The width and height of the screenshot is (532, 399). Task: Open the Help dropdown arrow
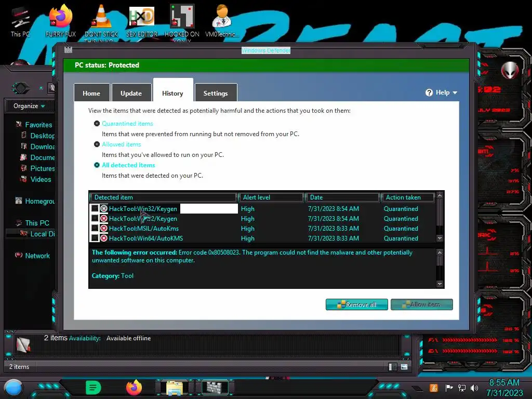455,92
